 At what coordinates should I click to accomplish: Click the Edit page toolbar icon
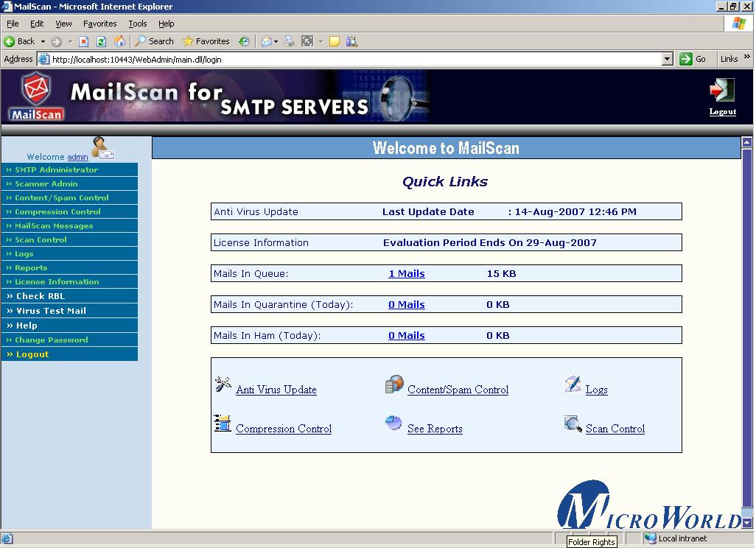pos(307,41)
